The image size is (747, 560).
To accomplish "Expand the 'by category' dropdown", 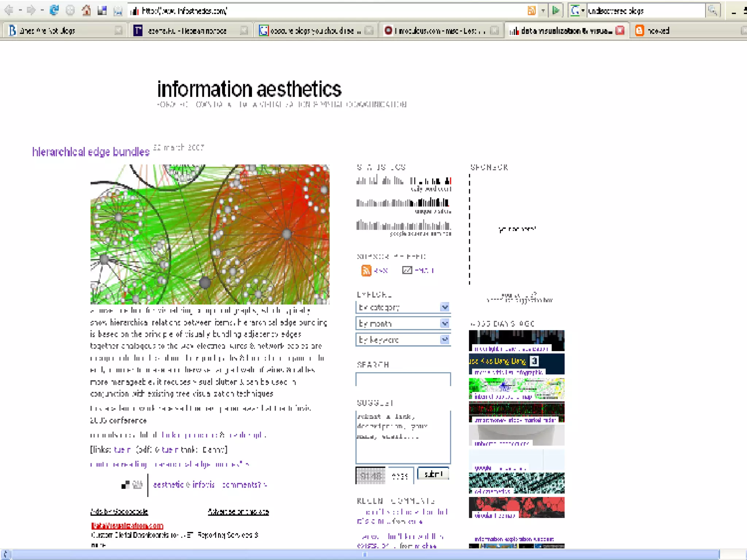I will click(444, 307).
